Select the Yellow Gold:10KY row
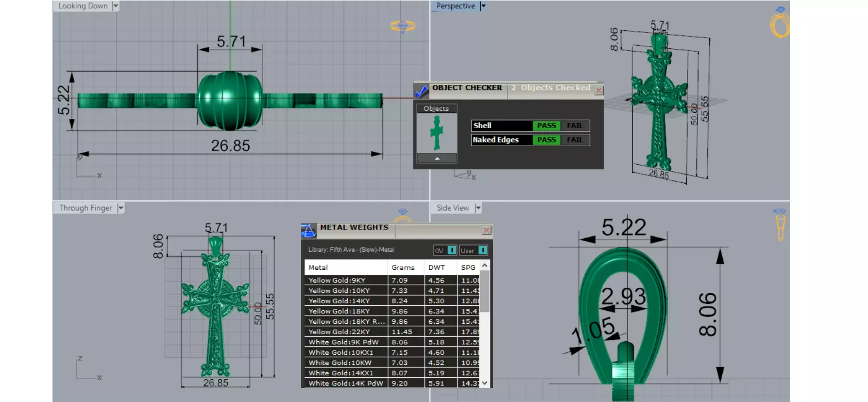 tap(392, 291)
